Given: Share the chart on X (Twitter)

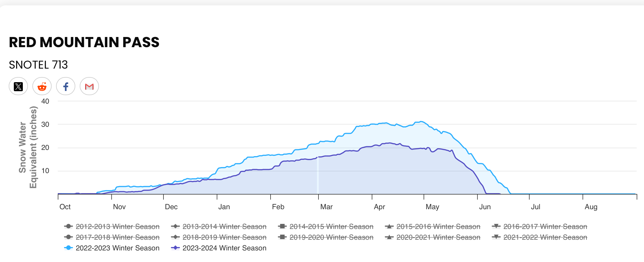Looking at the screenshot, I should pyautogui.click(x=18, y=86).
